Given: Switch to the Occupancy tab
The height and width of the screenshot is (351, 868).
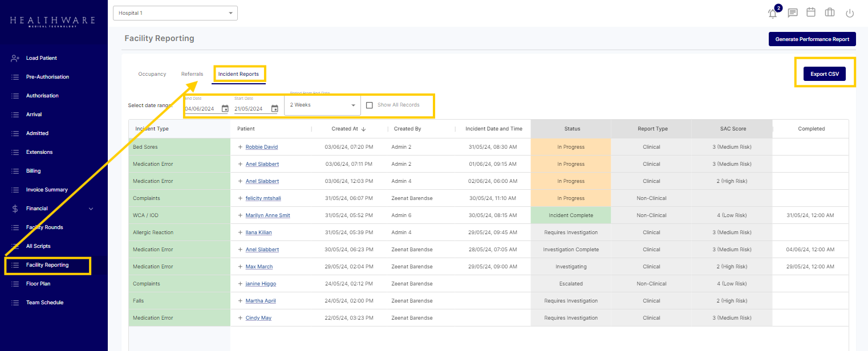Looking at the screenshot, I should coord(152,74).
